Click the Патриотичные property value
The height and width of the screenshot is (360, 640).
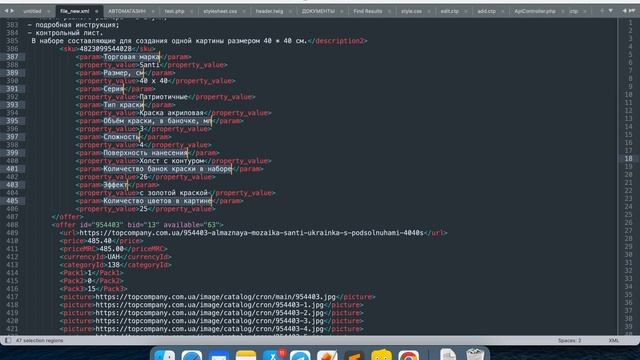point(163,97)
